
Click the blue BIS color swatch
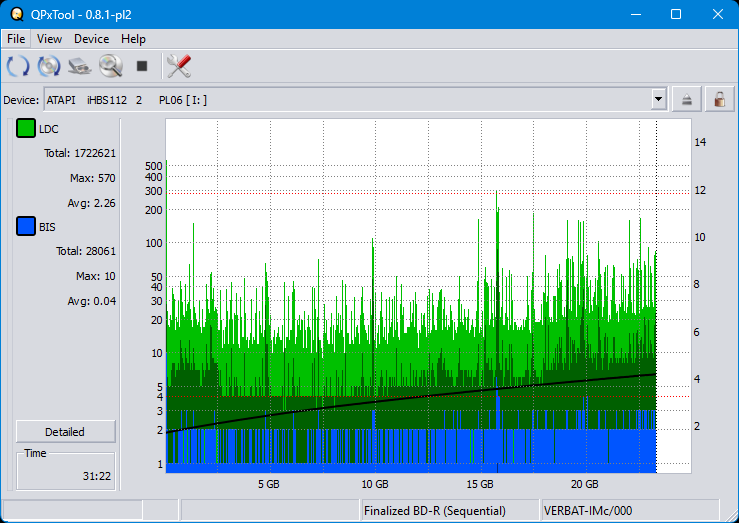(26, 227)
